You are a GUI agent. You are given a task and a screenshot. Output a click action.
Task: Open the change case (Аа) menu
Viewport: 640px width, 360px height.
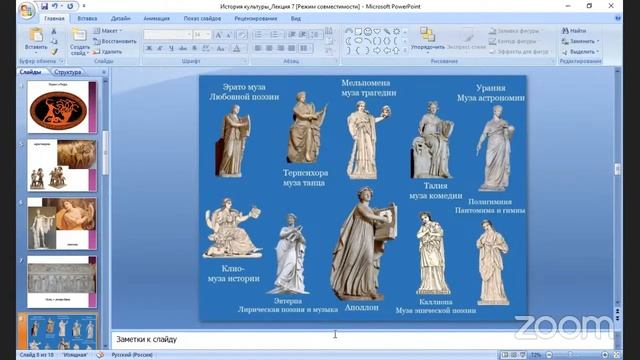coord(221,49)
